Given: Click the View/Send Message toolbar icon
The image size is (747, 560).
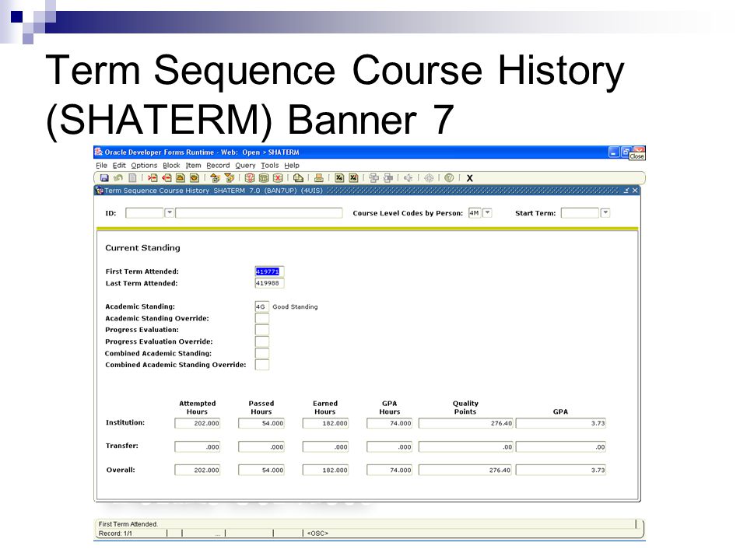Looking at the screenshot, I should pyautogui.click(x=298, y=178).
